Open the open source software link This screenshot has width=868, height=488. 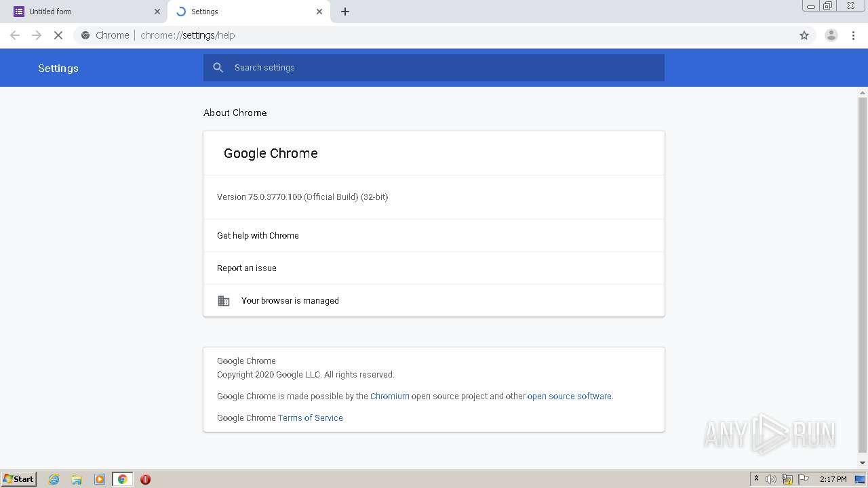pos(570,396)
